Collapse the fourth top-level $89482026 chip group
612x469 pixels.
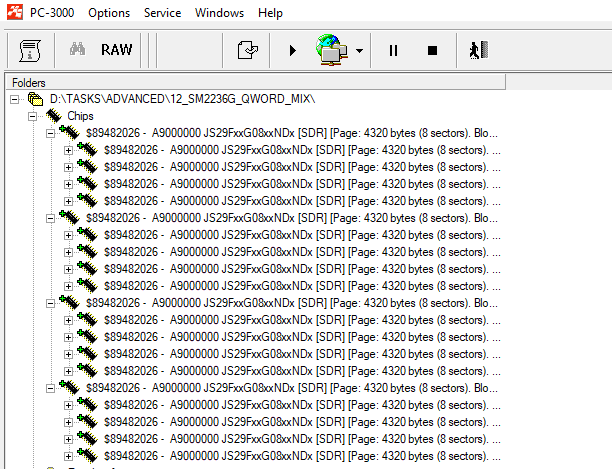click(x=50, y=389)
